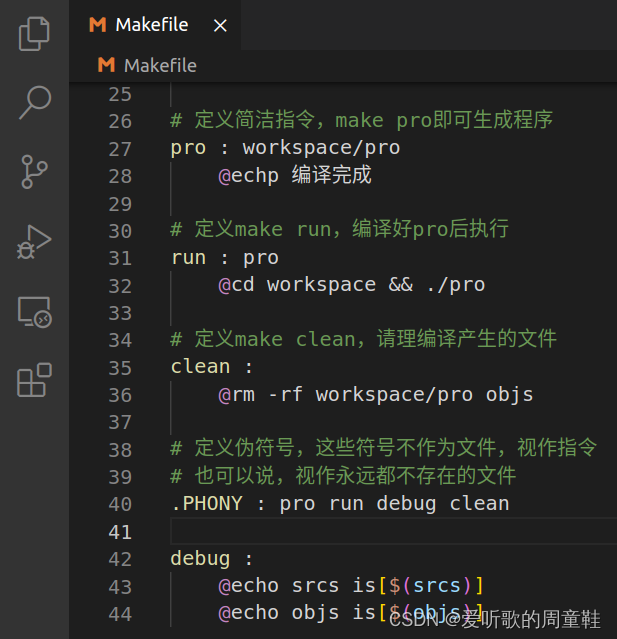Click line number 27 in the gutter
This screenshot has height=639, width=617.
(x=120, y=149)
